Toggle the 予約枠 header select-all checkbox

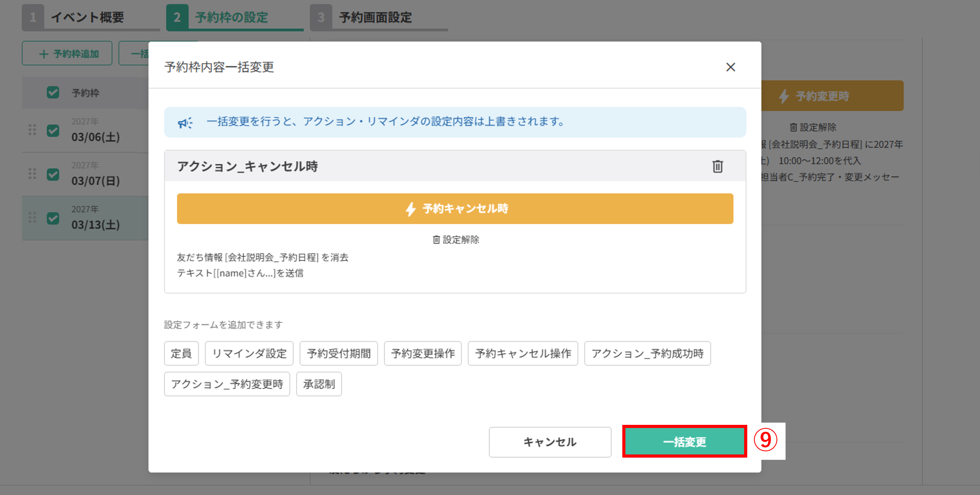(53, 92)
